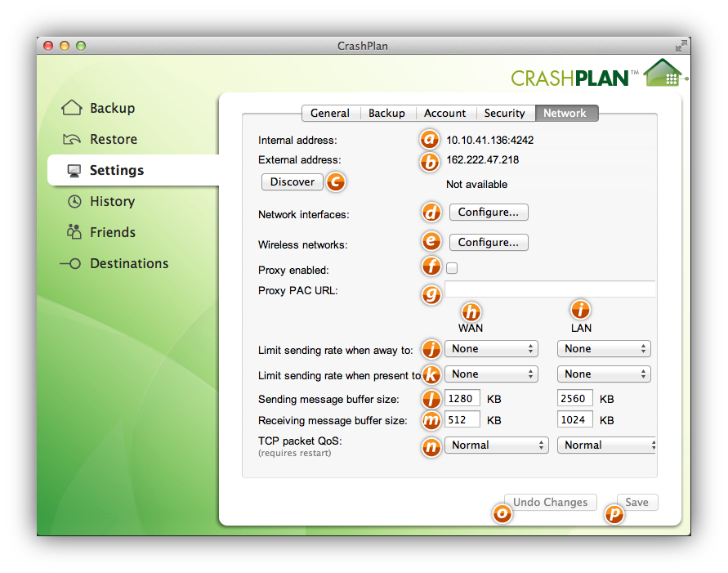Open Friends in the left sidebar
728x573 pixels.
(113, 232)
